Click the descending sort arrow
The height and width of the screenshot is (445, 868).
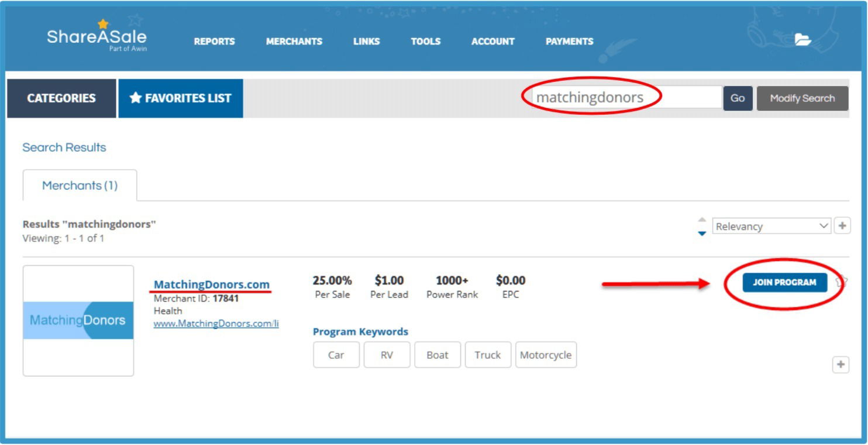click(x=702, y=233)
